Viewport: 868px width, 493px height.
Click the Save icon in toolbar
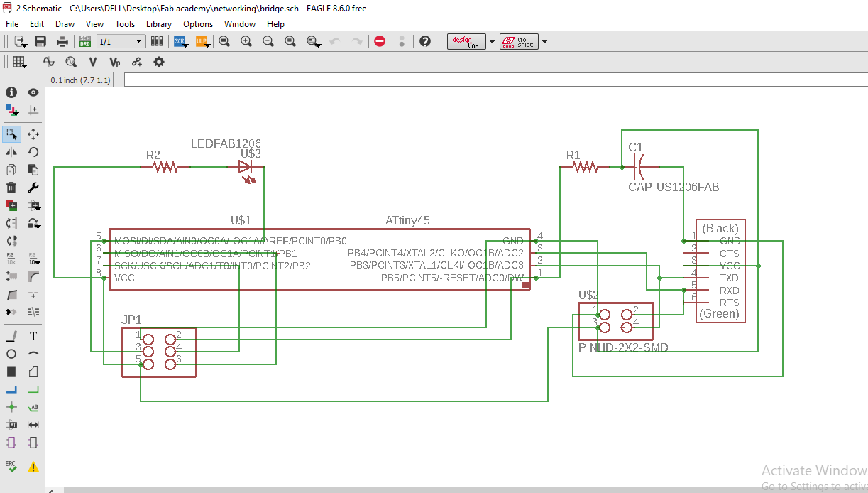pos(40,41)
